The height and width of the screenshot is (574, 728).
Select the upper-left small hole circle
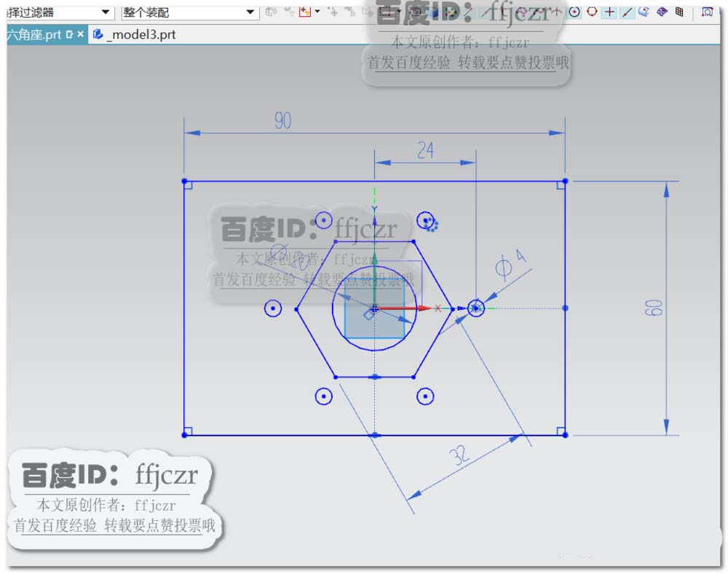pyautogui.click(x=324, y=220)
